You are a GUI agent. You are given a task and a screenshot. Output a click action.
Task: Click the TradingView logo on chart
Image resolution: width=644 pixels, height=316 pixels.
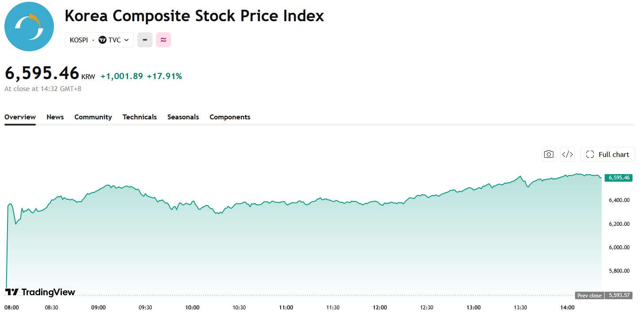(x=40, y=292)
